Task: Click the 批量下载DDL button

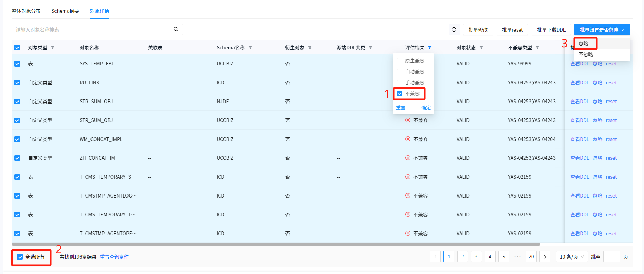Action: pos(551,29)
